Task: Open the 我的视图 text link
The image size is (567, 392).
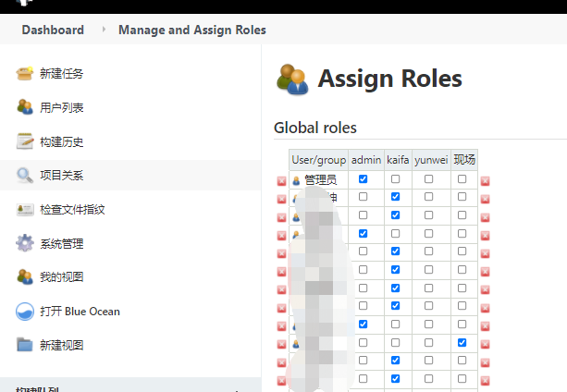Action: point(61,276)
